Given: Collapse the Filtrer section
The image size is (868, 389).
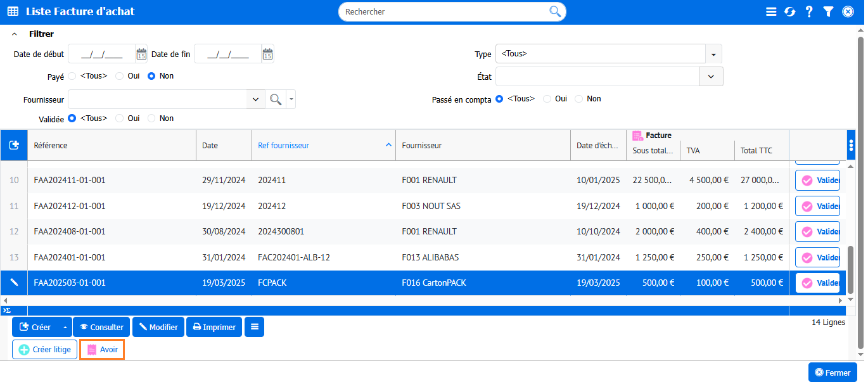Looking at the screenshot, I should [x=15, y=34].
